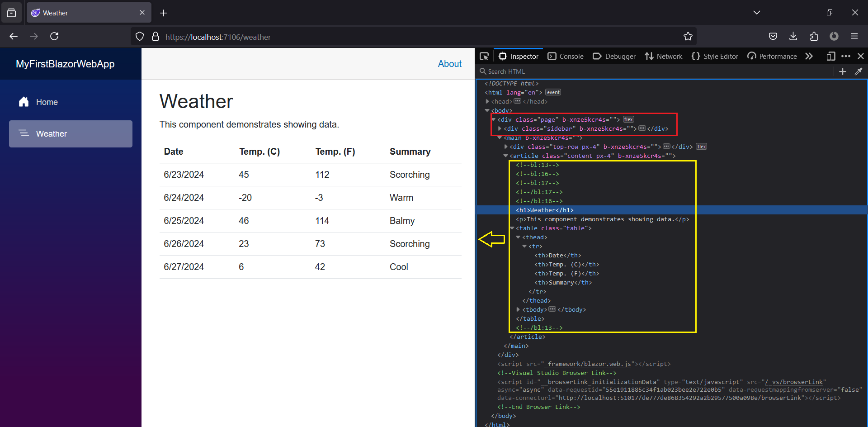Bookmark this page with the star icon
The image size is (868, 427).
688,37
